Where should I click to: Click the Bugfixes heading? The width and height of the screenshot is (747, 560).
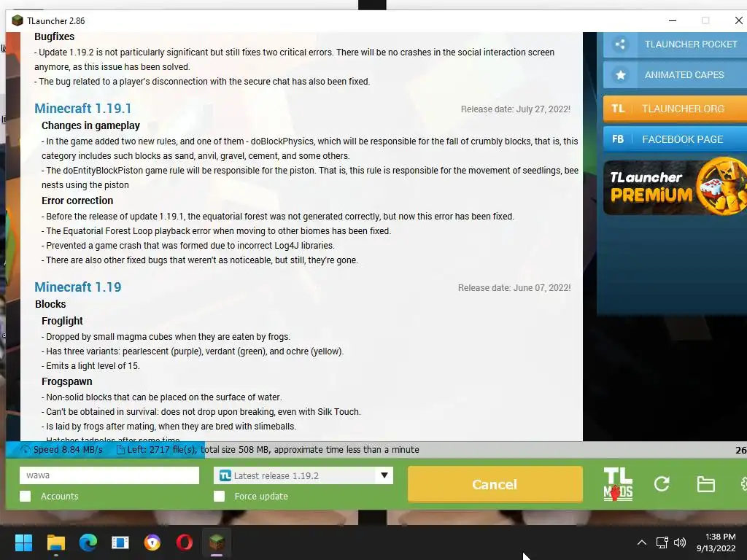click(54, 36)
